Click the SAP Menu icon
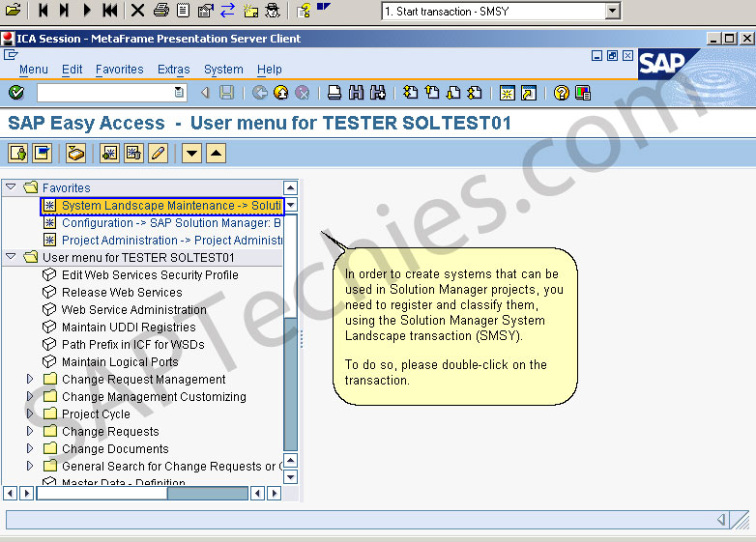Screen dimensions: 756x542 43,154
